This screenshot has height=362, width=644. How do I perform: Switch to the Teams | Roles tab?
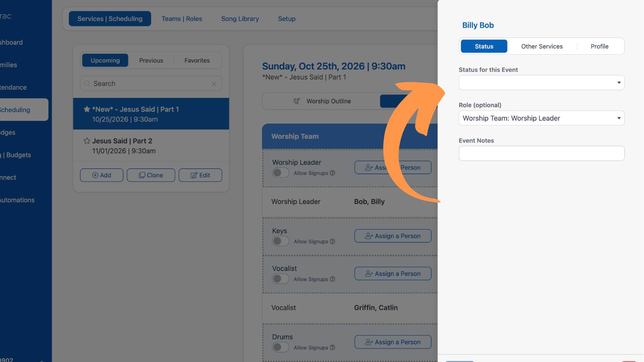[182, 19]
